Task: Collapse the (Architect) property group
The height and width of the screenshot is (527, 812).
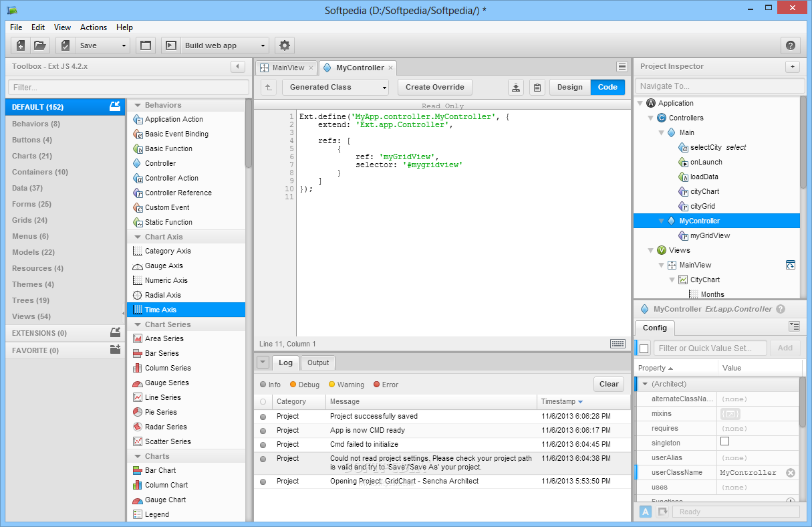Action: point(645,384)
